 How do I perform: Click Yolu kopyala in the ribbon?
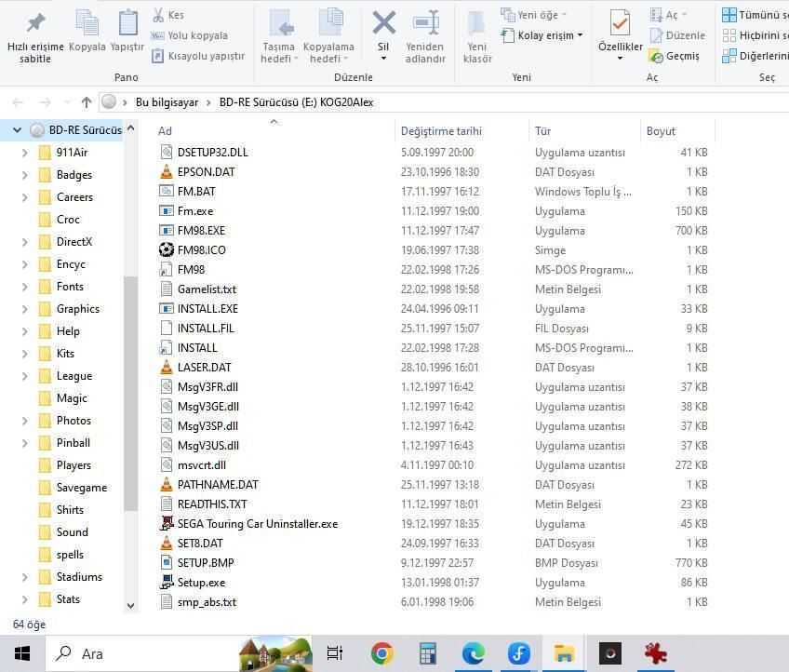click(190, 35)
